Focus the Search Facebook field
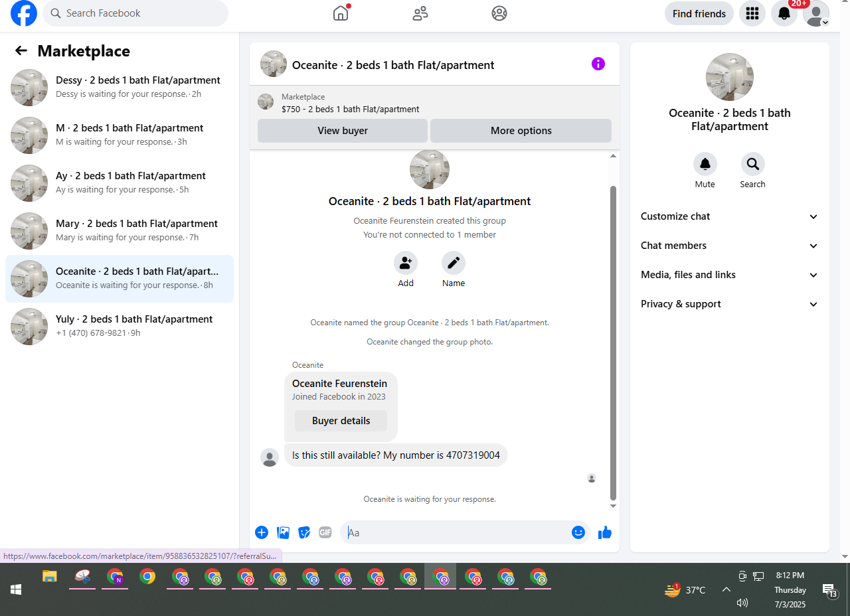Image resolution: width=850 pixels, height=616 pixels. tap(135, 13)
